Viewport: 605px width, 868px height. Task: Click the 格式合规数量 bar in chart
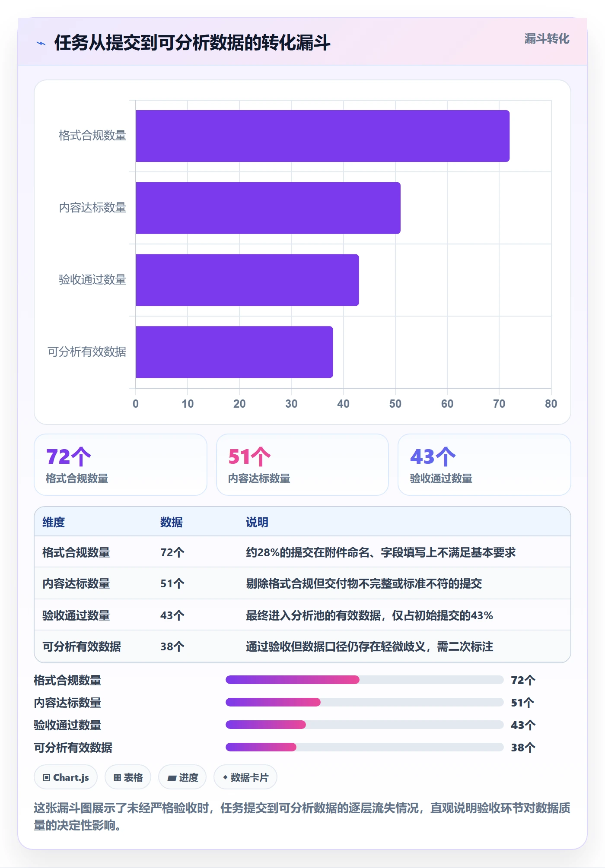pos(322,136)
